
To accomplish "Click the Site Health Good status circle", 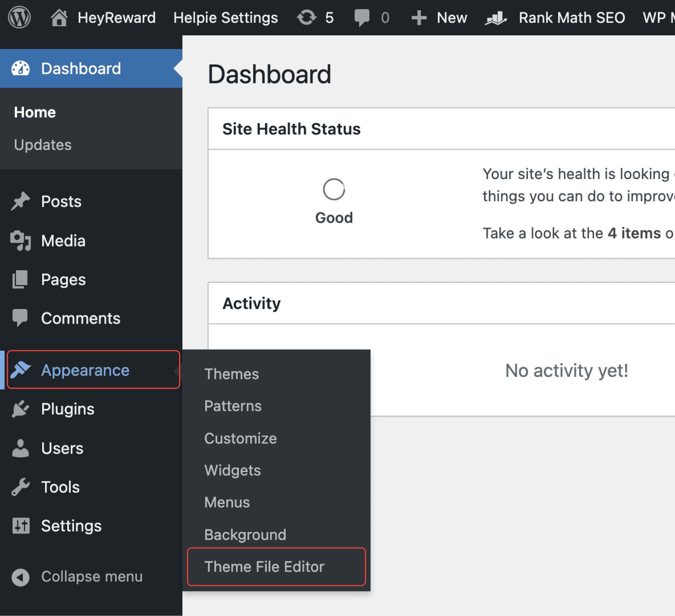I will [334, 189].
